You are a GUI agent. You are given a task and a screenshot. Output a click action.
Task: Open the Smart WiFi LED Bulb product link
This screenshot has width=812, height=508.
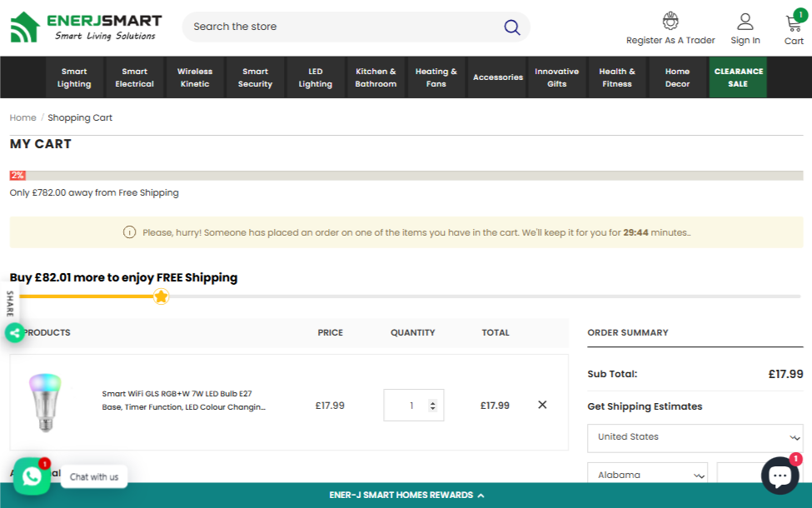coord(183,400)
